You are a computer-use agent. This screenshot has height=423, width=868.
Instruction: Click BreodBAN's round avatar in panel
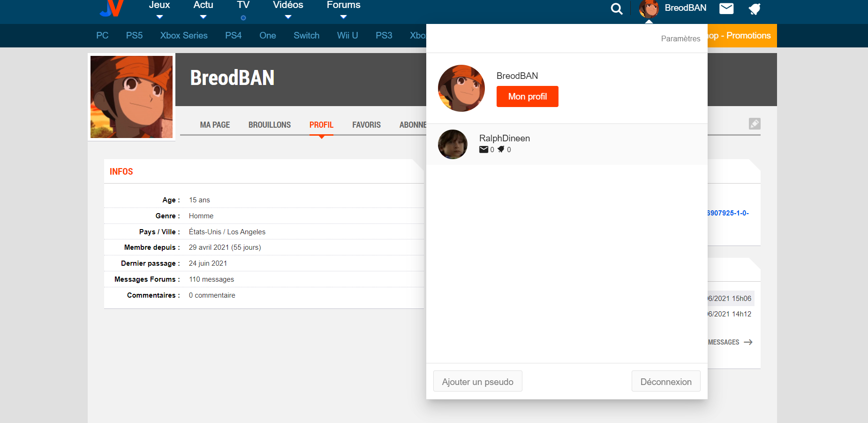[x=461, y=88]
